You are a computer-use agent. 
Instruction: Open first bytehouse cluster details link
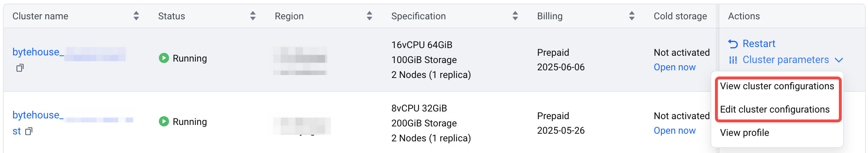[x=69, y=52]
